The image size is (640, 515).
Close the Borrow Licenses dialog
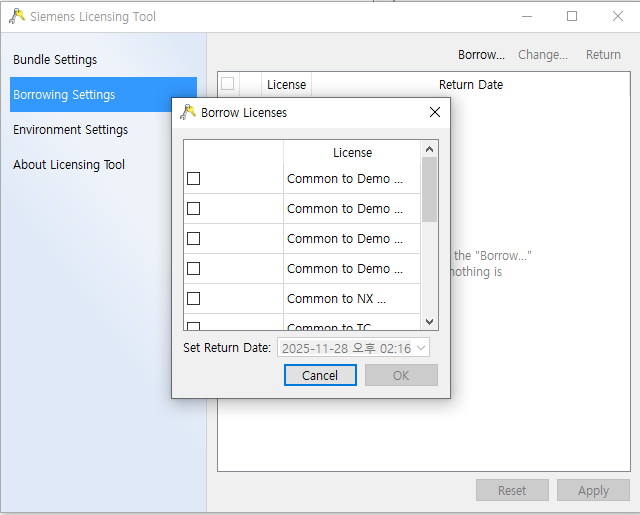click(435, 112)
